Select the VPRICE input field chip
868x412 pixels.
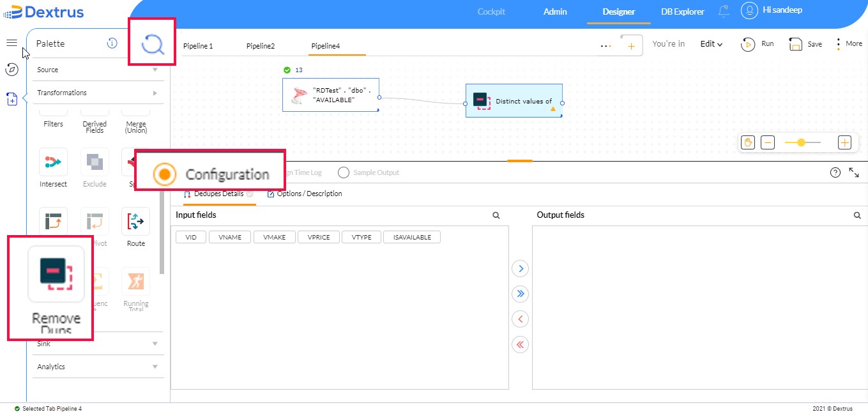pyautogui.click(x=319, y=237)
